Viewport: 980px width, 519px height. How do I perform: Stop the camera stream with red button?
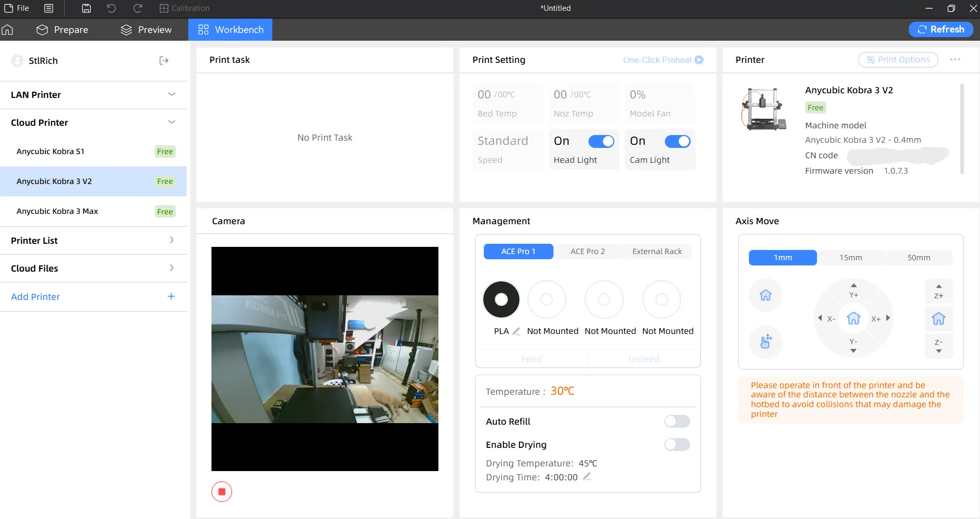(222, 492)
